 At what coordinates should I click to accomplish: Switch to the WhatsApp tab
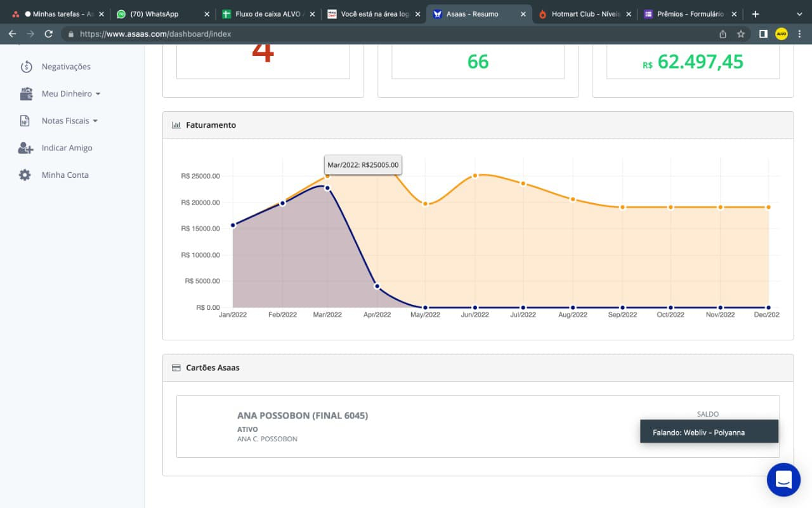click(162, 14)
